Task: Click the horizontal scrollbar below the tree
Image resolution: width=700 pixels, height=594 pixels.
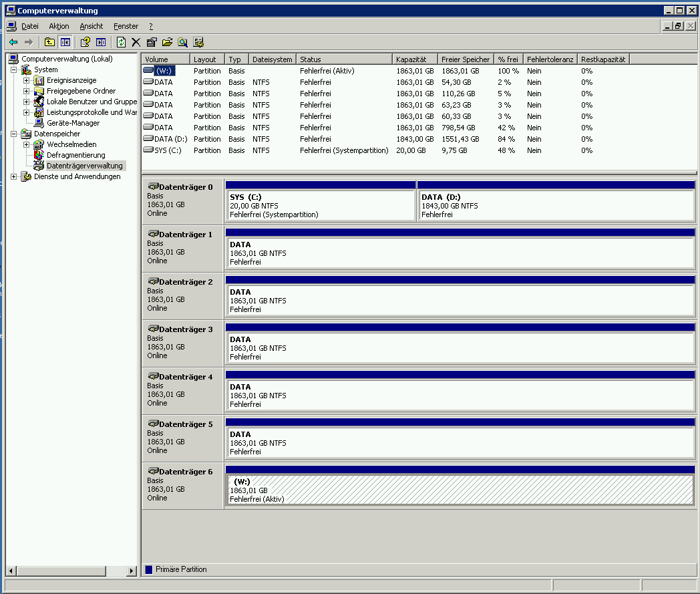Action: point(60,571)
